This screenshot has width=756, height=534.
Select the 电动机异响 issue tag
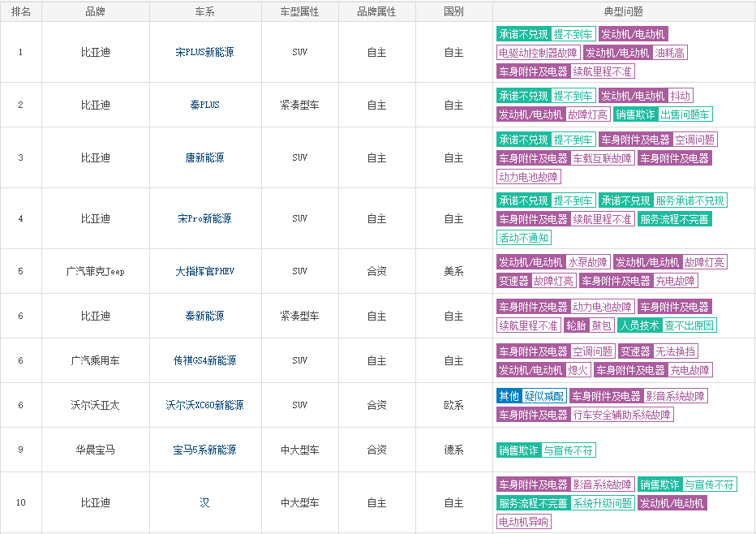coord(524,522)
